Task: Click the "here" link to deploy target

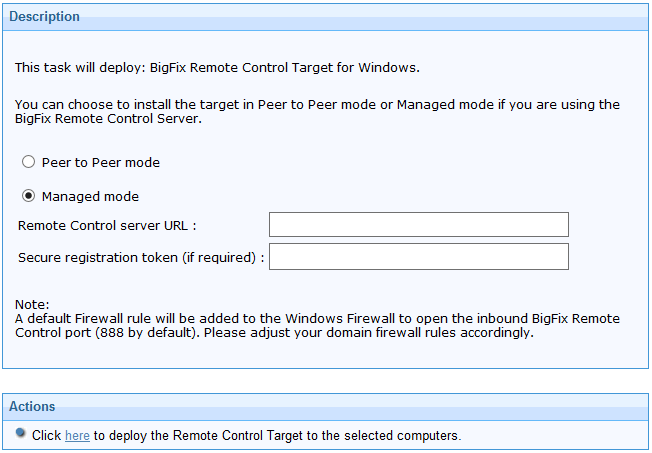Action: tap(77, 436)
